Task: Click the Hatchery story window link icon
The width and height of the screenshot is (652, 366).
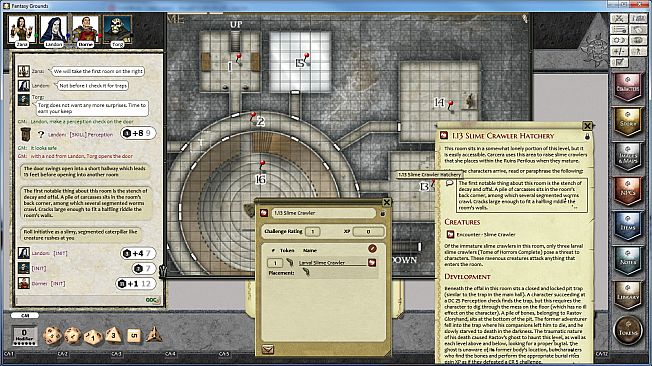Action: 444,135
